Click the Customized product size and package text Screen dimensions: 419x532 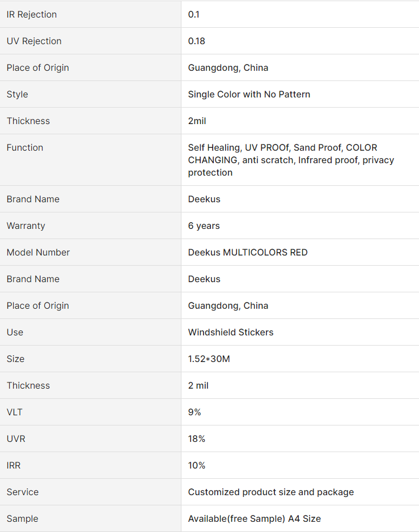click(271, 492)
